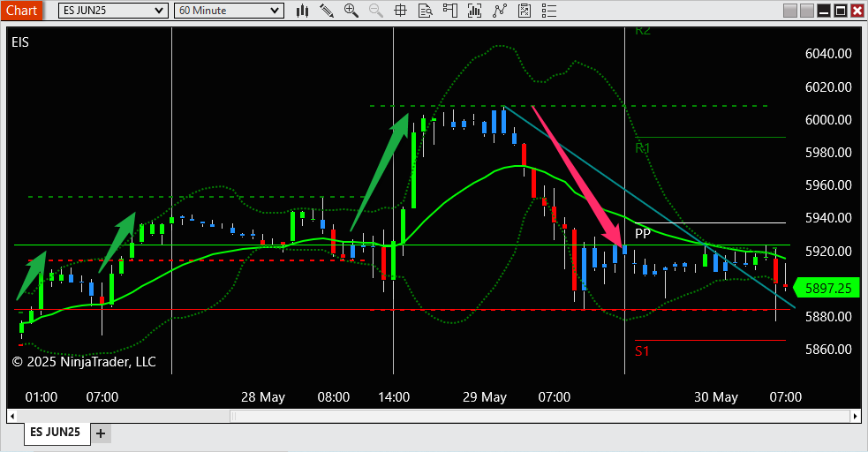Click the green 5897.25 price marker
The width and height of the screenshot is (868, 452).
827,289
